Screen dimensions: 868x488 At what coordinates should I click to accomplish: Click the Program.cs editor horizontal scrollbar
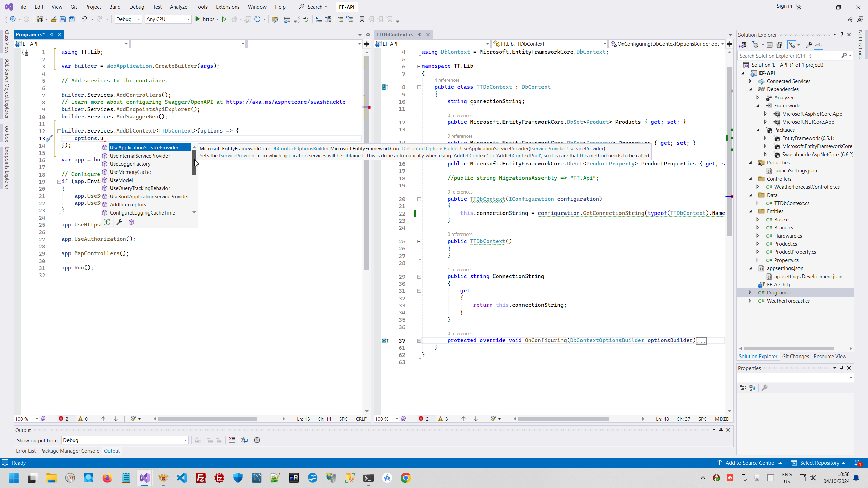point(208,419)
